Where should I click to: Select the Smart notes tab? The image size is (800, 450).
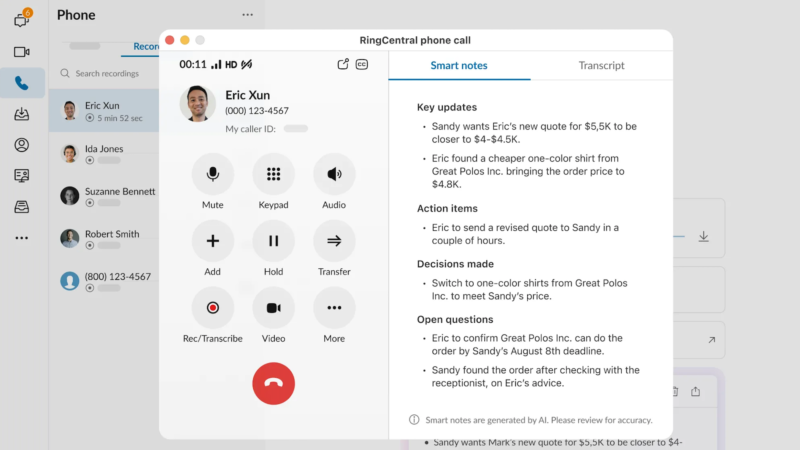click(x=459, y=65)
